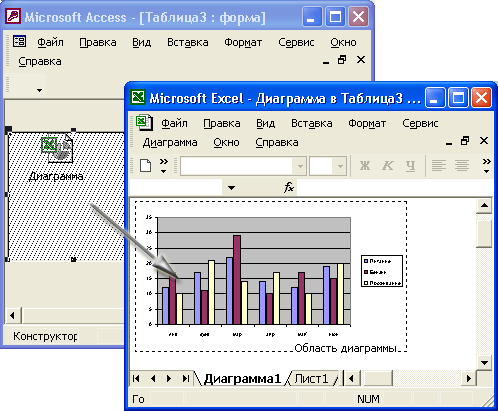Center text alignment icon in Excel toolbar
498x411 pixels.
(x=462, y=166)
